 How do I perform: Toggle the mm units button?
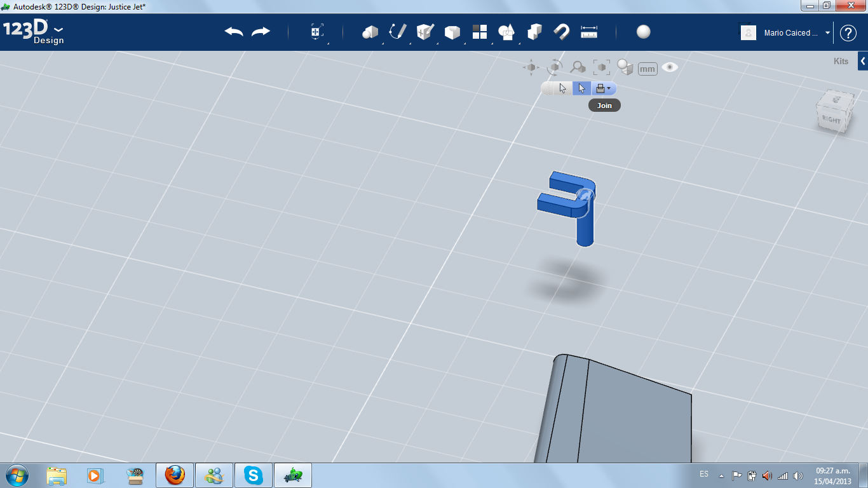coord(648,69)
